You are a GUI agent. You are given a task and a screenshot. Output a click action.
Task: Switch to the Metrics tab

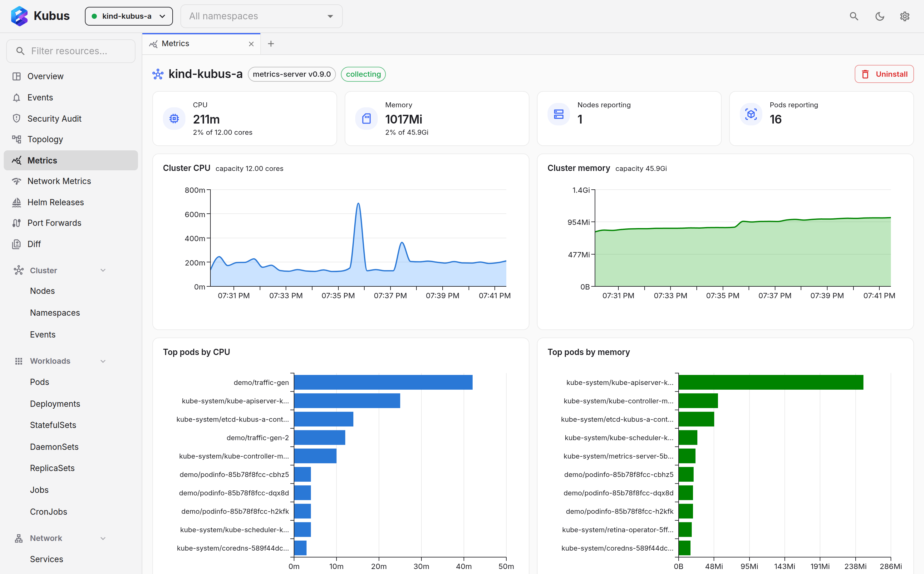[201, 44]
